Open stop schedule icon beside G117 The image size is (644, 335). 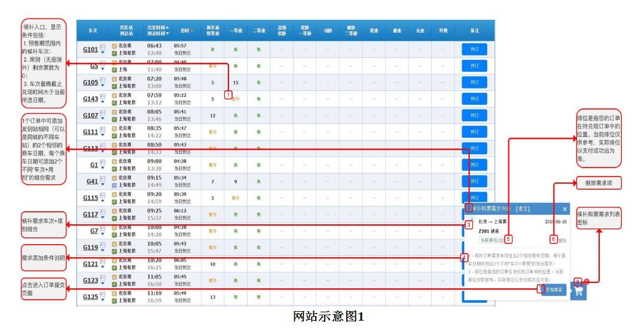[103, 212]
